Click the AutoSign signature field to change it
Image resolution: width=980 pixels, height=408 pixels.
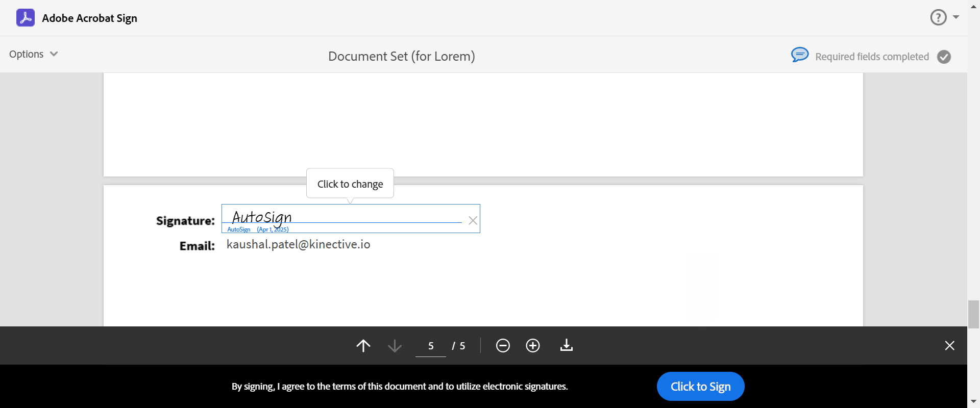click(342, 218)
